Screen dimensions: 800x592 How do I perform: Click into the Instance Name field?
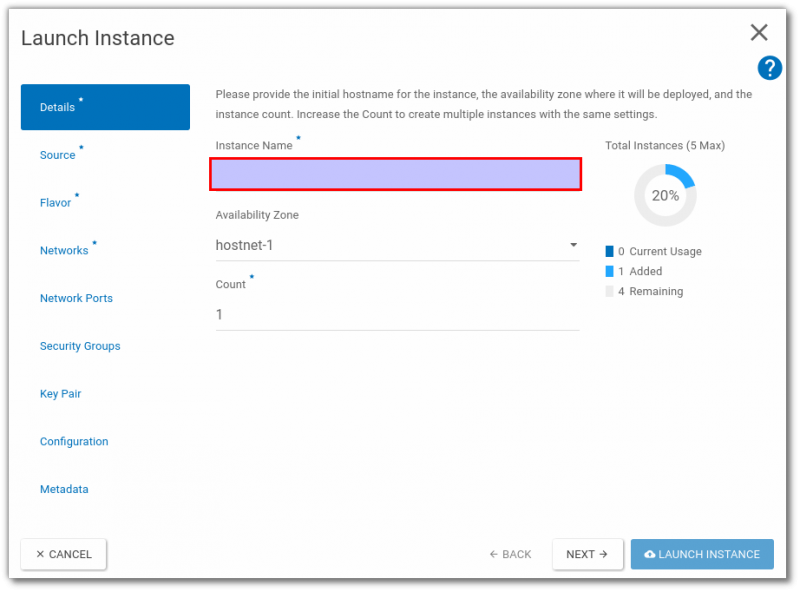coord(395,175)
